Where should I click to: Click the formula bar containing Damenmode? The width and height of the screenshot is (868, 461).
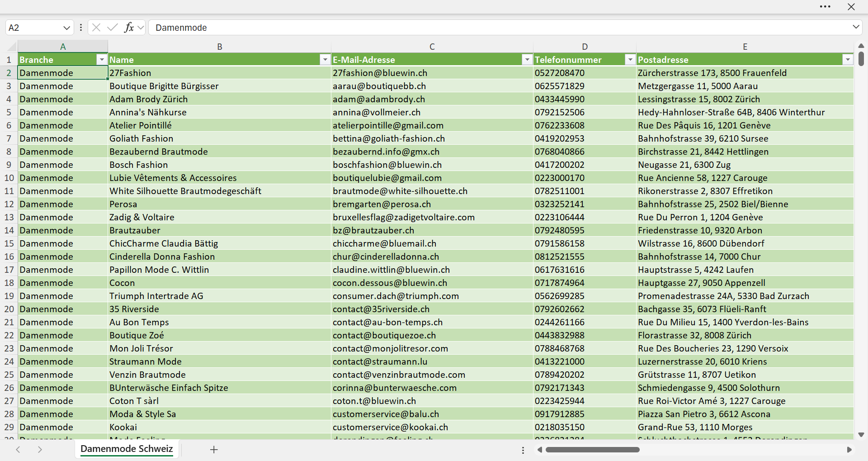pos(500,28)
